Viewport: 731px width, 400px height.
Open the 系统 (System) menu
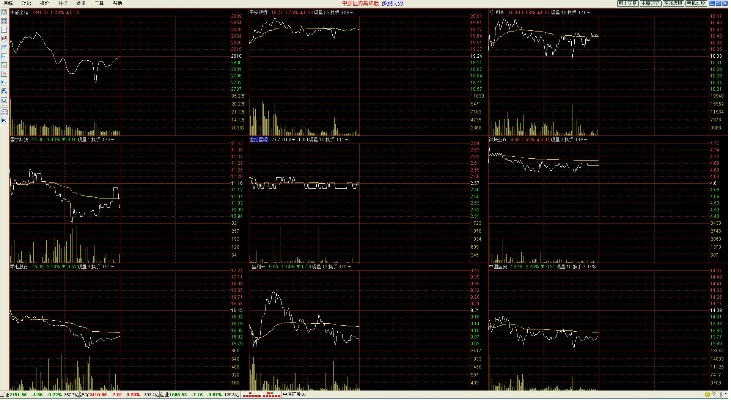click(x=7, y=4)
